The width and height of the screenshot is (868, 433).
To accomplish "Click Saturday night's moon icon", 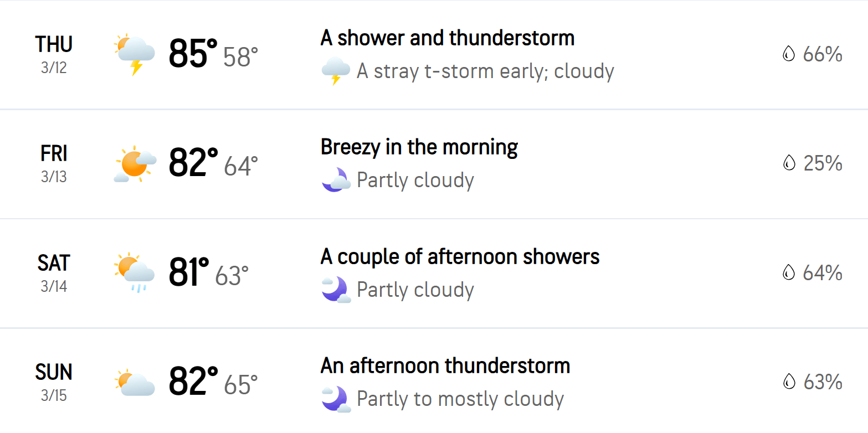I will point(336,290).
